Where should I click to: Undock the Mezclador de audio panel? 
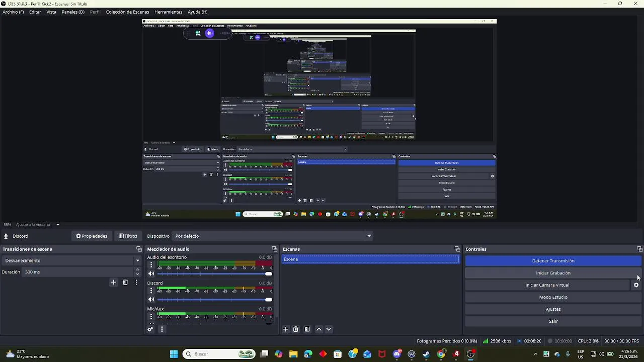click(275, 249)
